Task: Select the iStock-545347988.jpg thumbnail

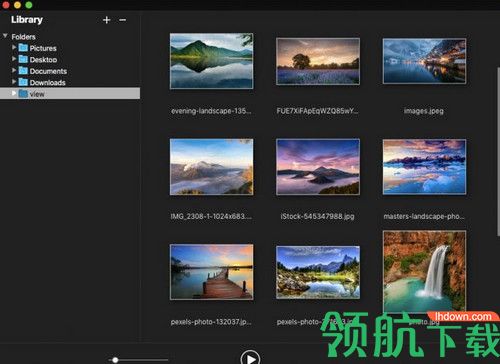Action: tap(318, 167)
